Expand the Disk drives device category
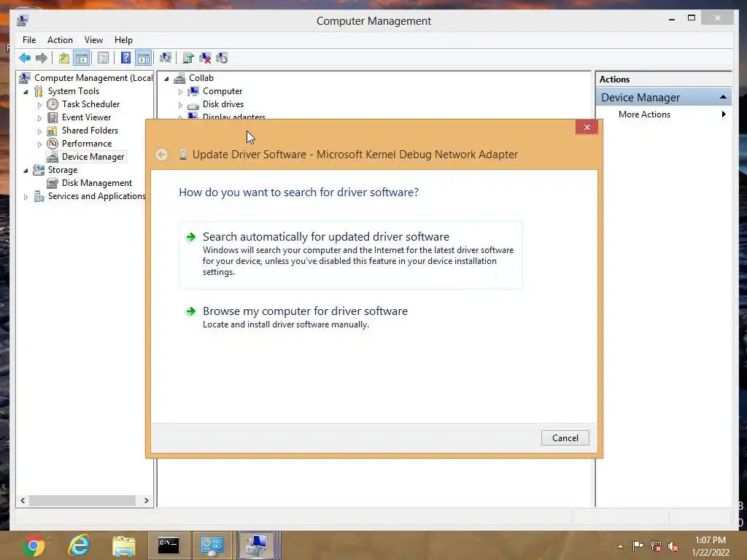The image size is (747, 560). coord(180,105)
